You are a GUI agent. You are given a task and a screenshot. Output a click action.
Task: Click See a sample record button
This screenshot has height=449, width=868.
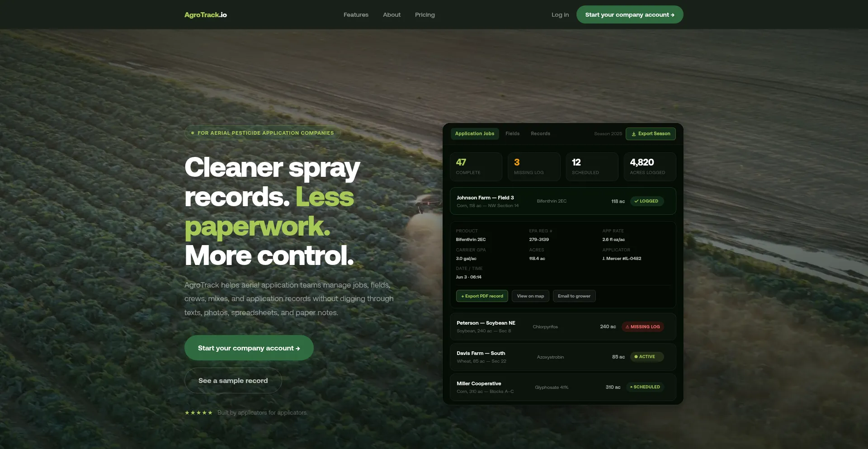pyautogui.click(x=233, y=381)
